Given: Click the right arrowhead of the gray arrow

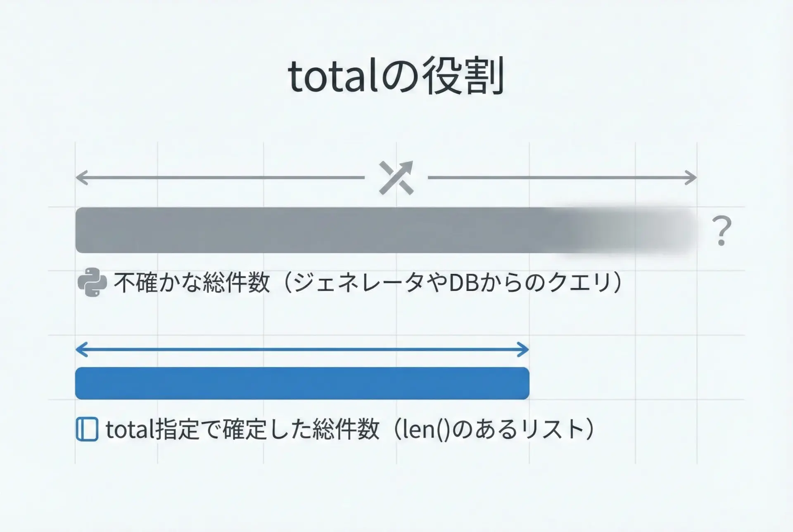Looking at the screenshot, I should click(x=691, y=178).
